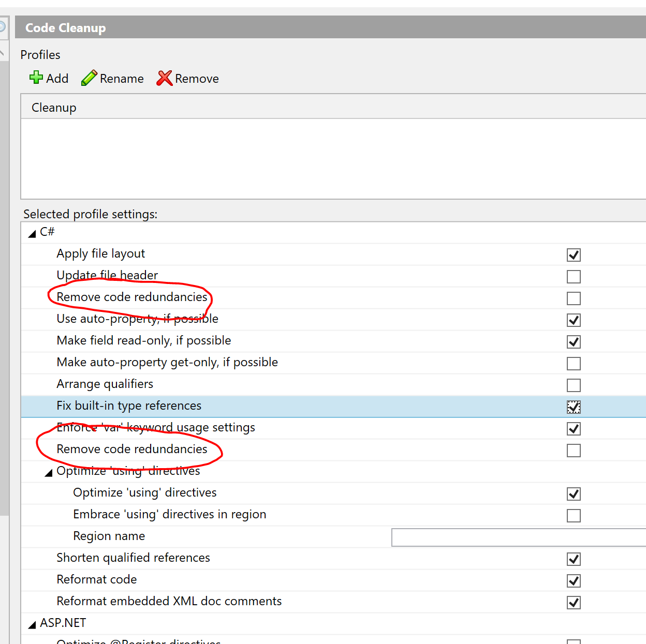Screen dimensions: 646x644
Task: Enable Embrace 'using' directives in region
Action: pos(574,516)
